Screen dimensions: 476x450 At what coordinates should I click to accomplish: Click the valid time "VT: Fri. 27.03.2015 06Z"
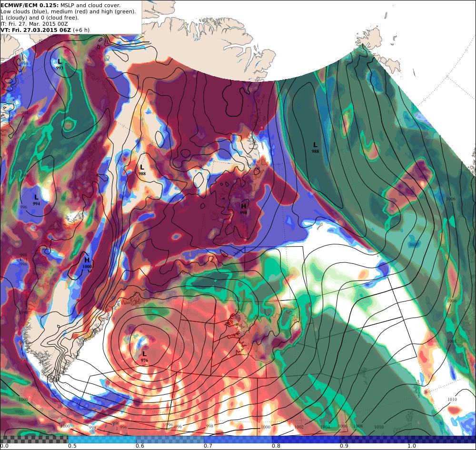click(36, 30)
